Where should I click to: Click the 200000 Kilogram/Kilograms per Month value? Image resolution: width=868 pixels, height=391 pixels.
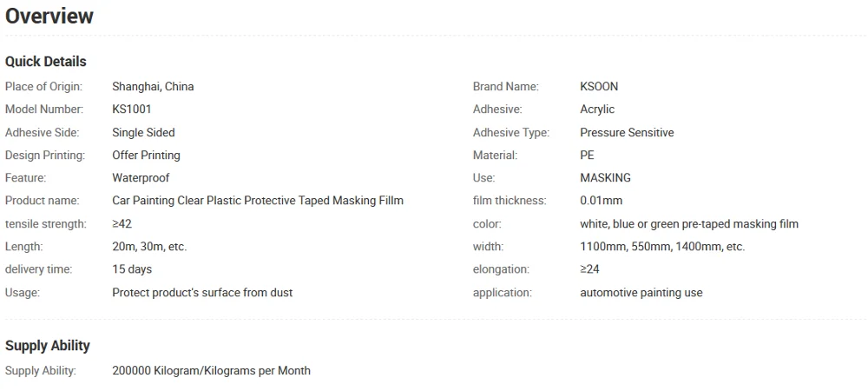coord(211,371)
